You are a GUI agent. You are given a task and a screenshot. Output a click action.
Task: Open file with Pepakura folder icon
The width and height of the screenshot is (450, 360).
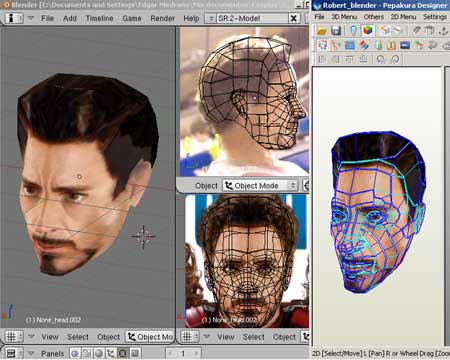click(x=322, y=31)
